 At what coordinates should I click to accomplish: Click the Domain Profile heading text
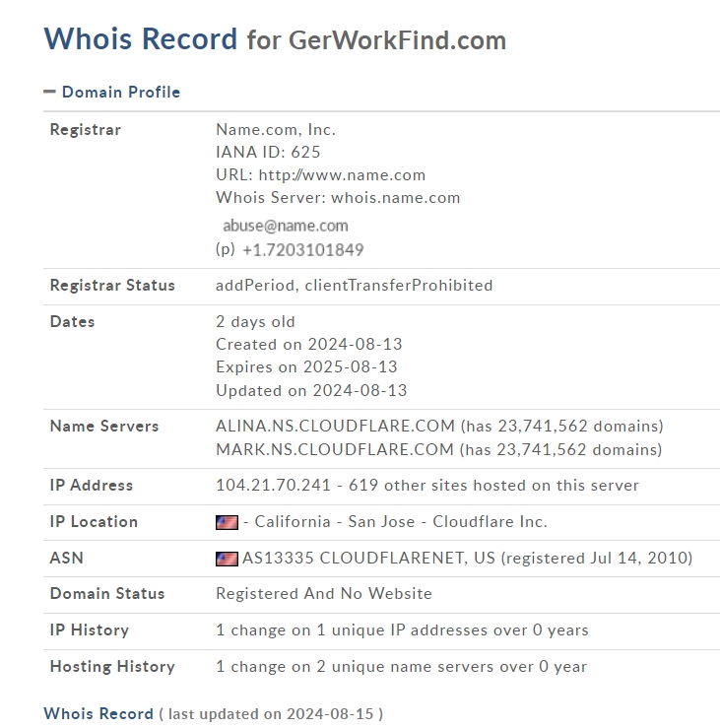(121, 92)
